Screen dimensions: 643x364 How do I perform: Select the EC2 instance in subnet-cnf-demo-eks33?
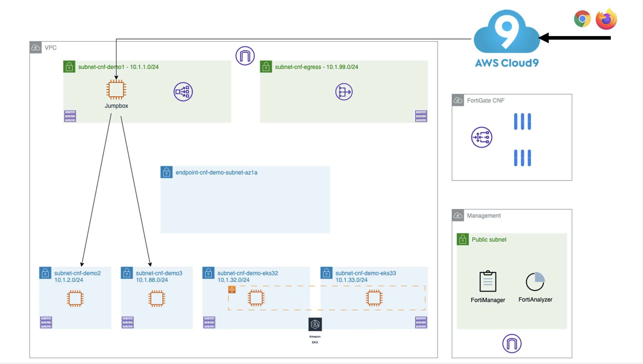coord(374,298)
